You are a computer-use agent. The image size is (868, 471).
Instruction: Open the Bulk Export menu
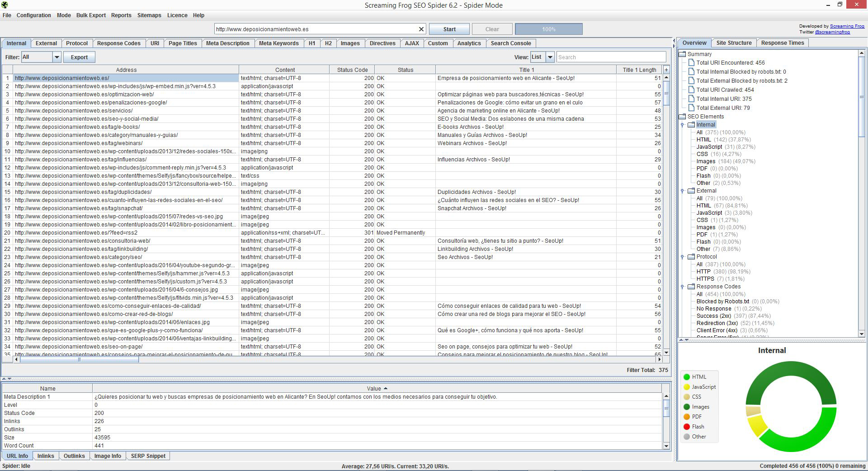(x=91, y=15)
